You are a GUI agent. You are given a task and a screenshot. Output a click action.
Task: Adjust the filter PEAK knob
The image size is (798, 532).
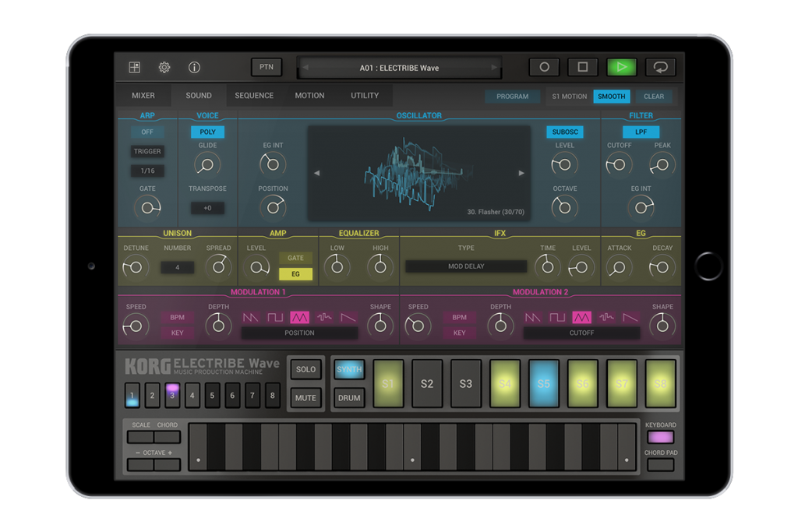pyautogui.click(x=662, y=164)
